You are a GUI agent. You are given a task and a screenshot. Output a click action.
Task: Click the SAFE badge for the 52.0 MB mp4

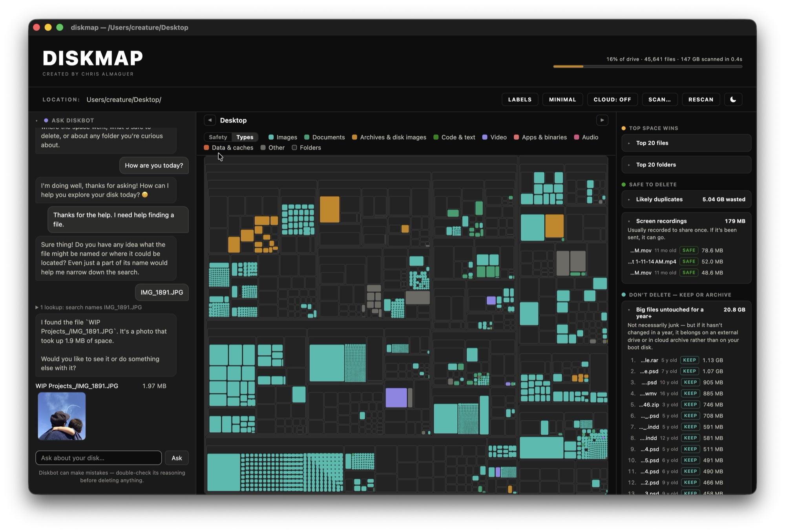coord(689,261)
